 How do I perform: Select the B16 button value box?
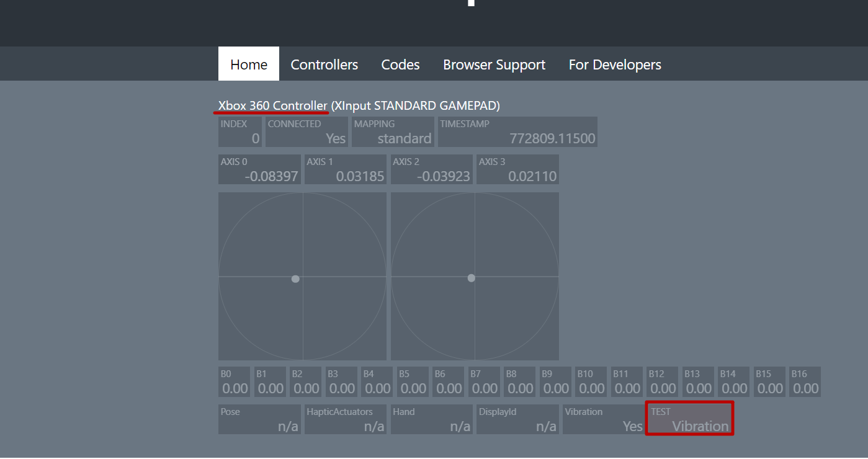click(x=805, y=382)
